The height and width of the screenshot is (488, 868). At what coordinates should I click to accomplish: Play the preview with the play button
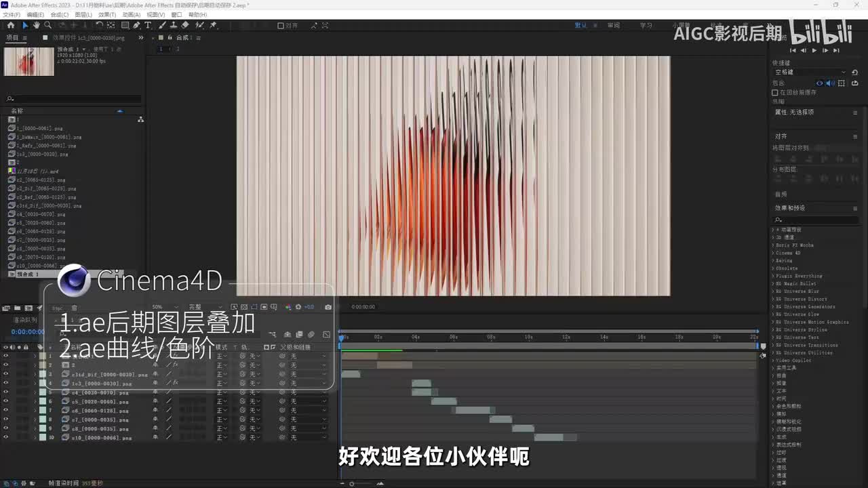pyautogui.click(x=814, y=51)
